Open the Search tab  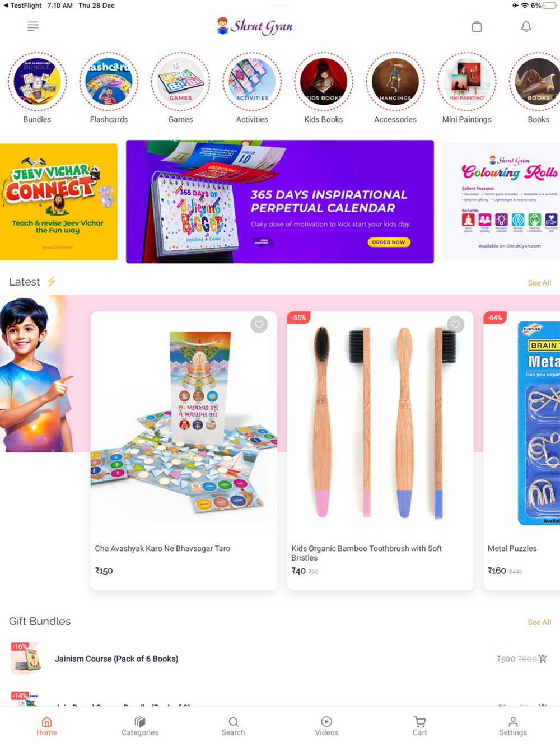click(233, 726)
